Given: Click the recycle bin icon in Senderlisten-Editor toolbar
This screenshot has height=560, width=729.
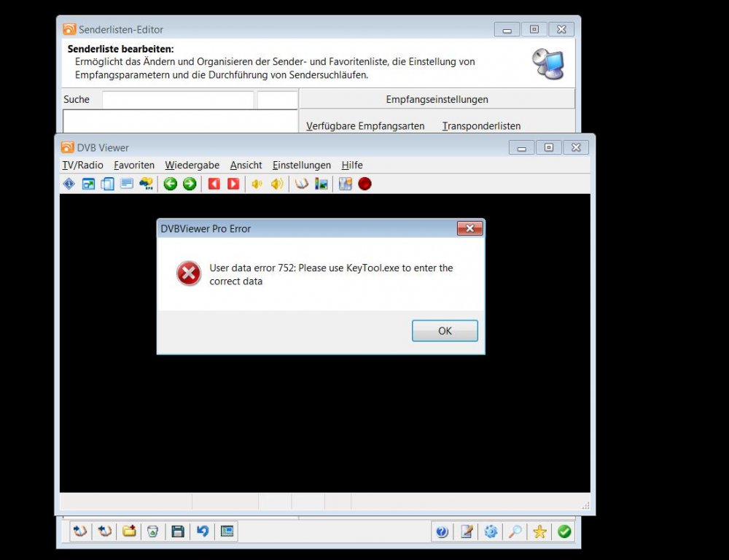Looking at the screenshot, I should click(x=153, y=531).
